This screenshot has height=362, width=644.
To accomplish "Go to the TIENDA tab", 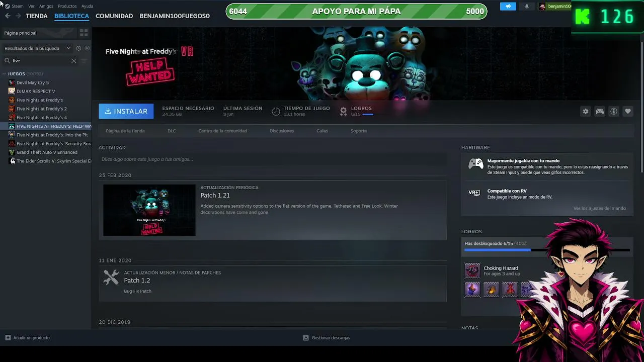I will click(x=37, y=16).
